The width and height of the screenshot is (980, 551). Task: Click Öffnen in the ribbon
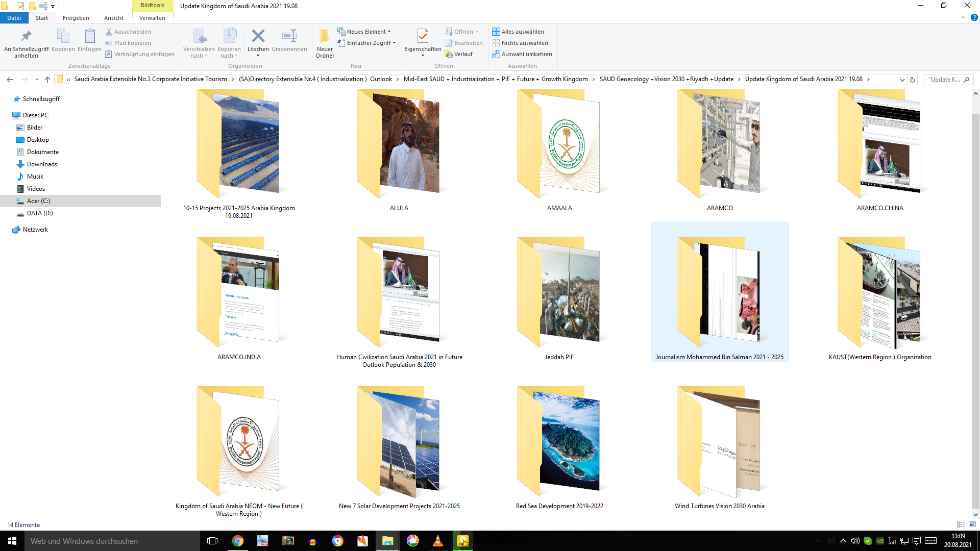click(462, 32)
